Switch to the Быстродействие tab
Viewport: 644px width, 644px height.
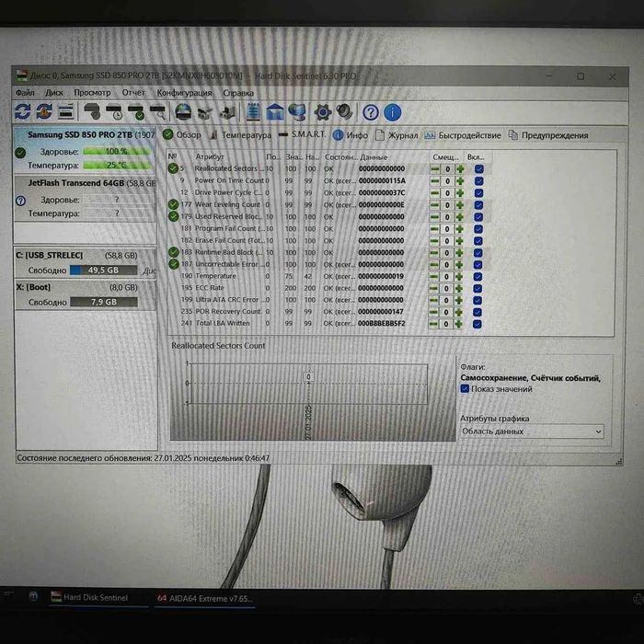[x=463, y=135]
